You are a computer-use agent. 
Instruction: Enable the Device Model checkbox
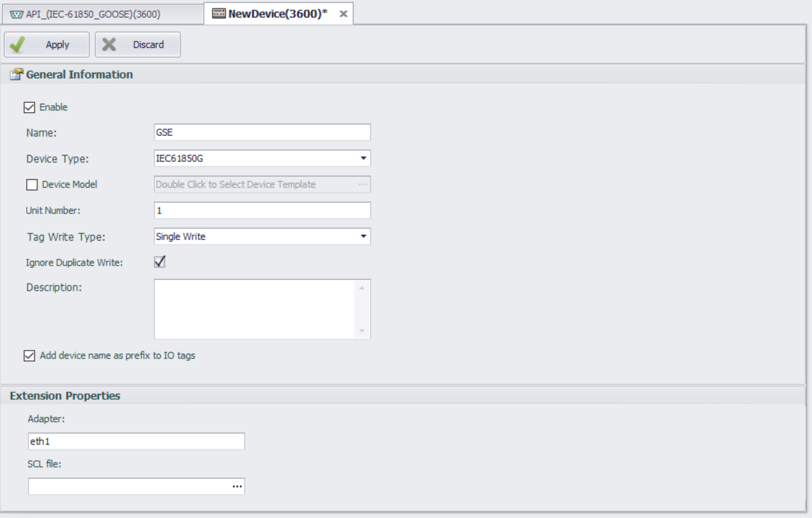pos(32,185)
